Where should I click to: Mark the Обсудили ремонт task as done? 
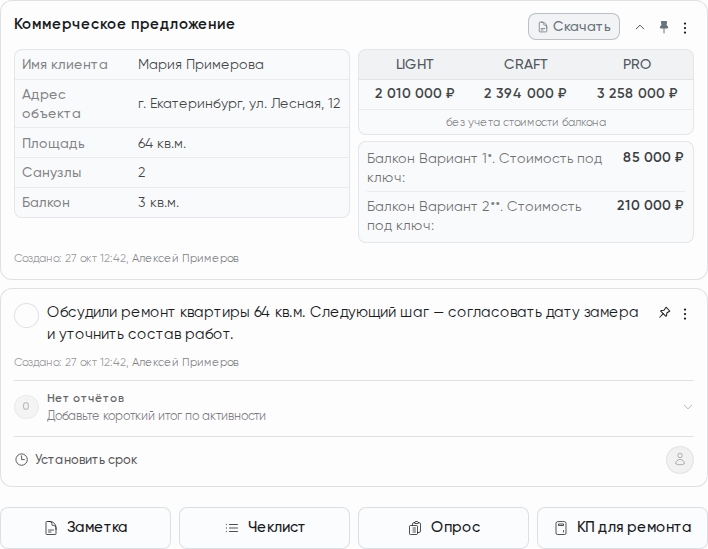coord(26,315)
